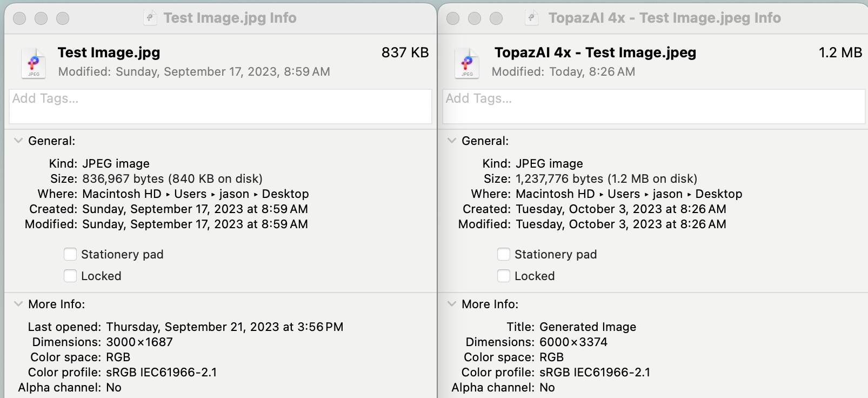
Task: Click the TopazAI 4x JPEG file icon
Action: tap(467, 63)
